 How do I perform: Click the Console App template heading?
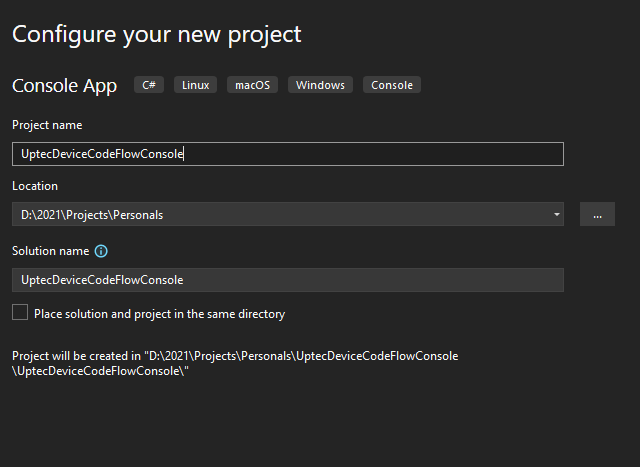(x=64, y=86)
